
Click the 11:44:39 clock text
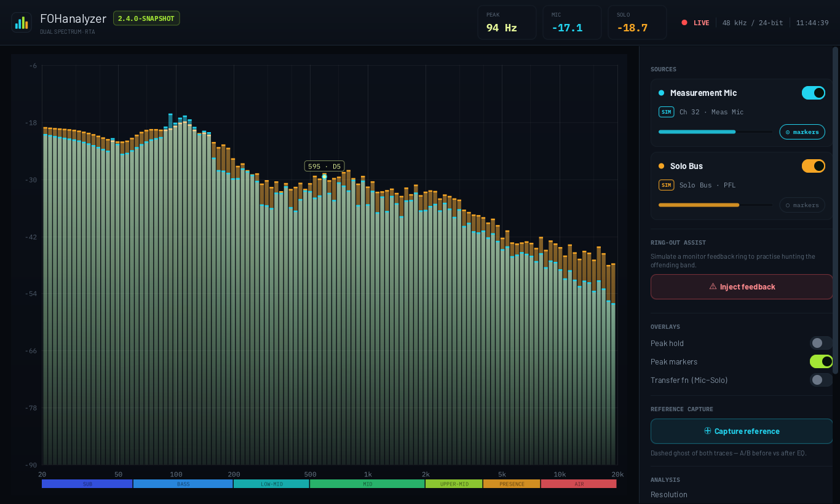pyautogui.click(x=812, y=23)
